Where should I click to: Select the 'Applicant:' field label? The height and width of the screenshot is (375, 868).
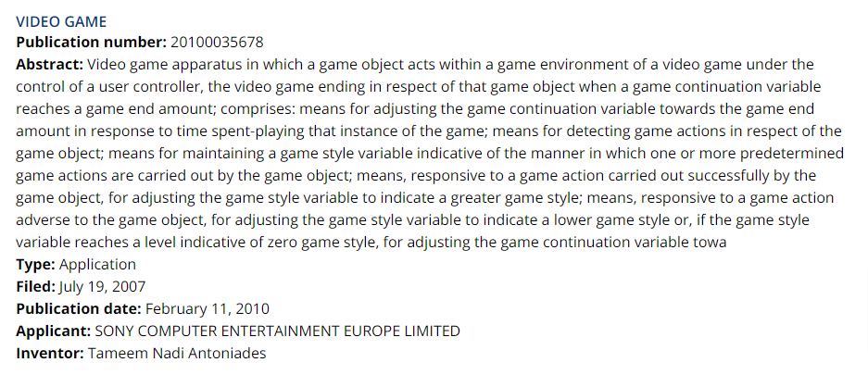(53, 331)
